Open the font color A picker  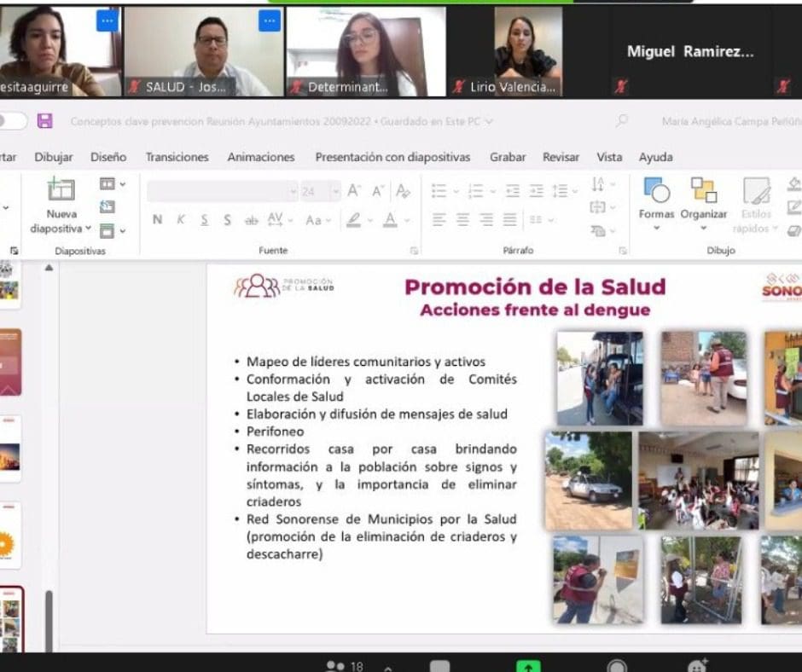tap(390, 220)
